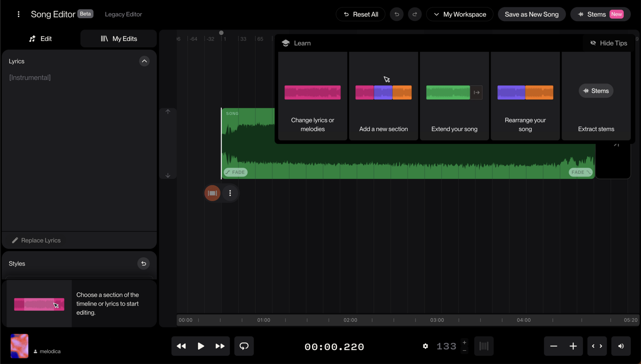Click the Learn graduation cap icon

286,43
